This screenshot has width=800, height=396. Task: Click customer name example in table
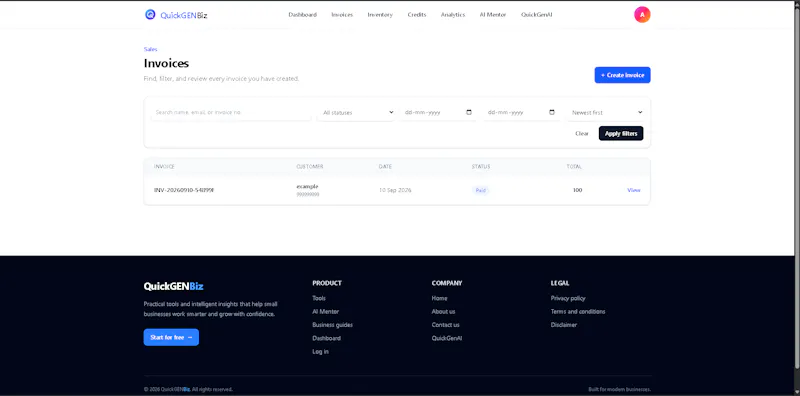click(307, 186)
